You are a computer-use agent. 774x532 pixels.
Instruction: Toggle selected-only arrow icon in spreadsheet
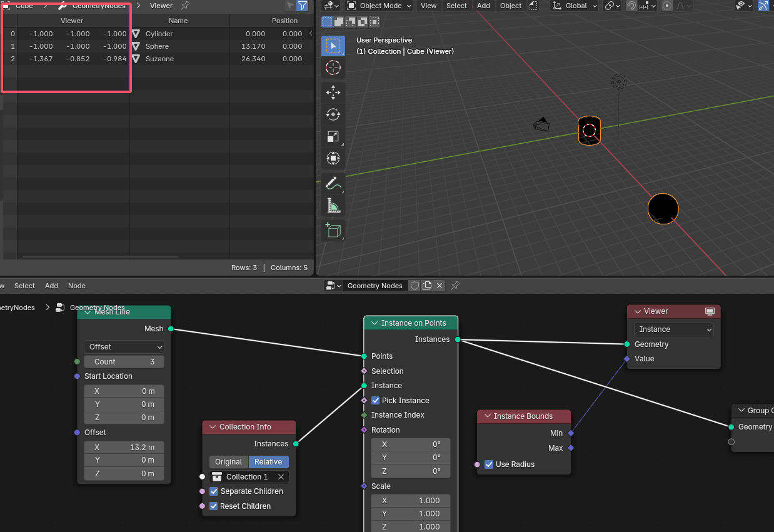coord(289,6)
